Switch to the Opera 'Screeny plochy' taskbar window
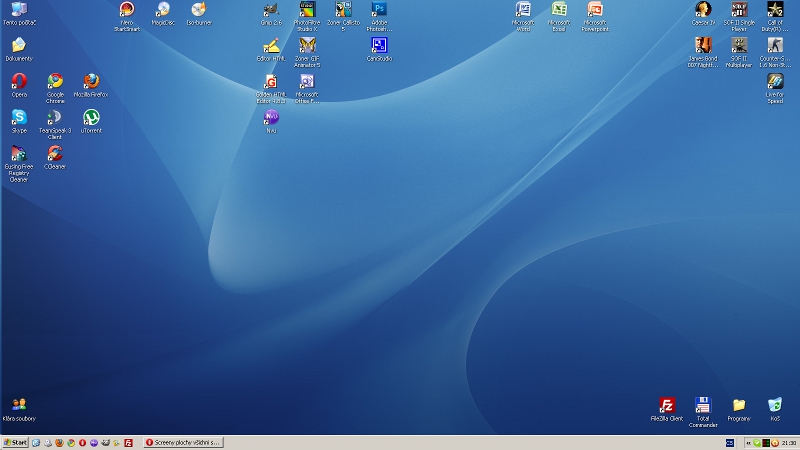The image size is (800, 450). pos(183,442)
